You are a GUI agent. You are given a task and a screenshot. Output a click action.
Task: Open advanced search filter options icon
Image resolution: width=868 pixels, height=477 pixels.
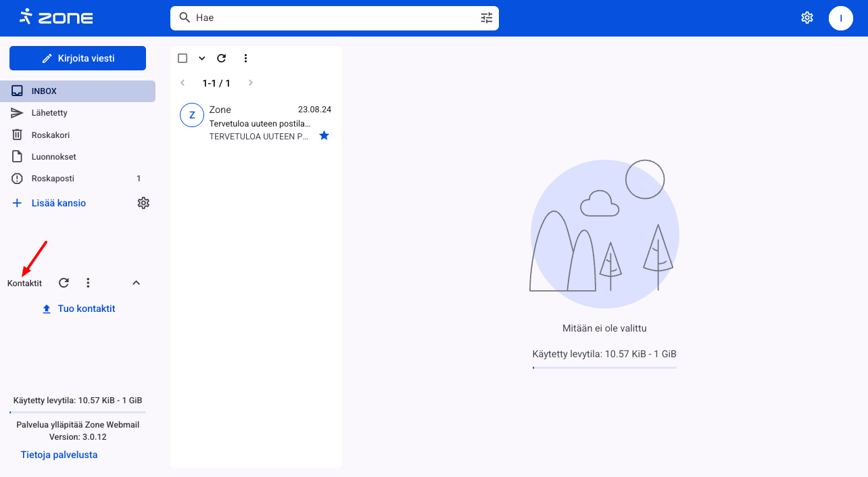pos(487,18)
